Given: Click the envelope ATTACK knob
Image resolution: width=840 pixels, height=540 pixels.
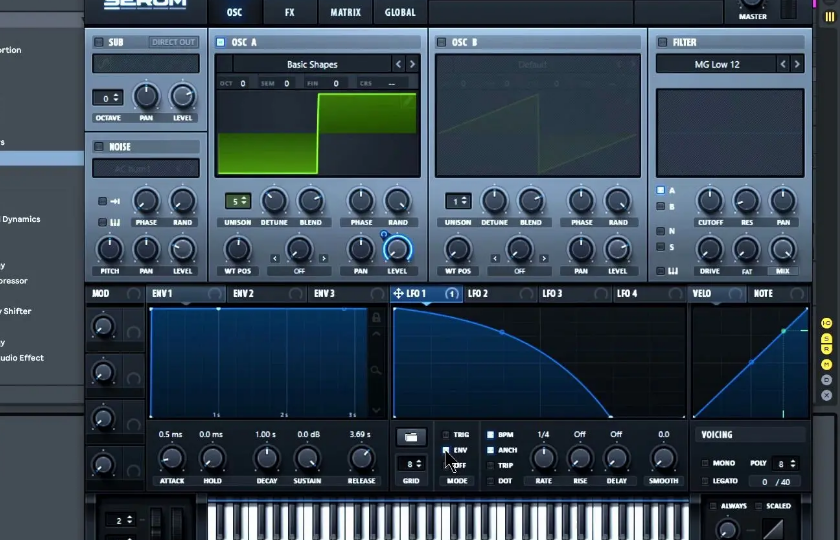Looking at the screenshot, I should pyautogui.click(x=171, y=459).
